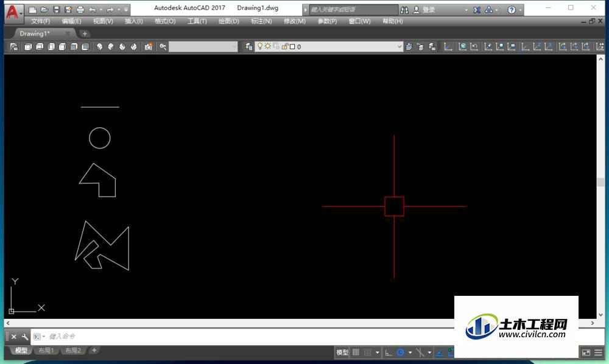
Task: Click Make Object's Layer Current icon
Action: pyautogui.click(x=409, y=47)
